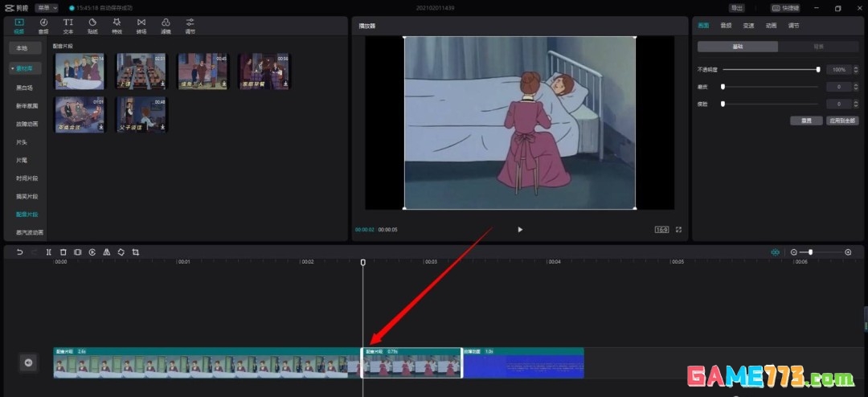Open the 音频 (audio) tab icon
868x397 pixels.
[43, 26]
